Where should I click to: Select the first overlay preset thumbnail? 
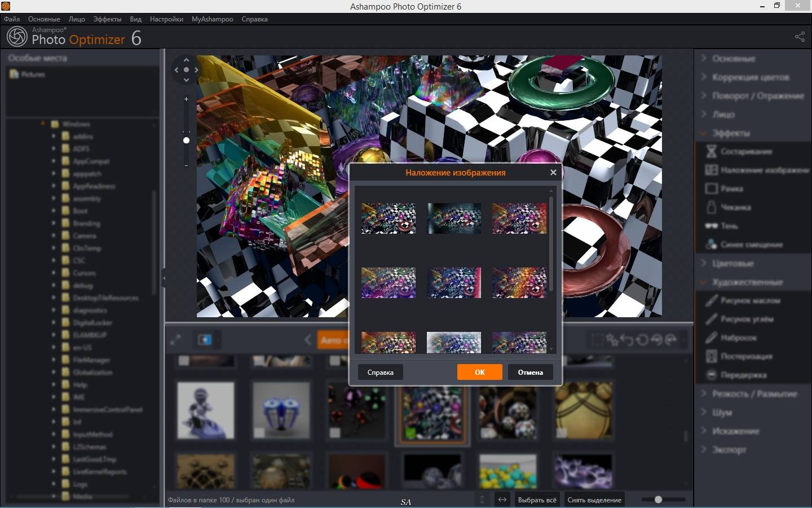(x=389, y=218)
